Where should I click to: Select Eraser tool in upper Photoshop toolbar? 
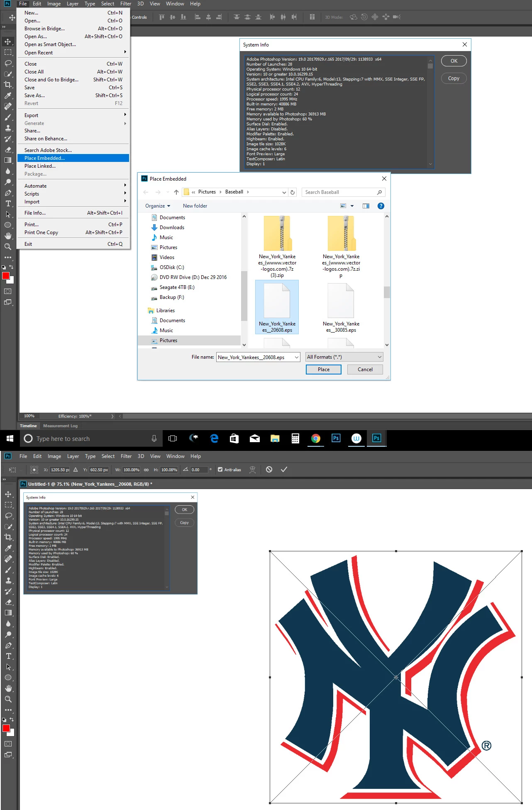(x=8, y=149)
